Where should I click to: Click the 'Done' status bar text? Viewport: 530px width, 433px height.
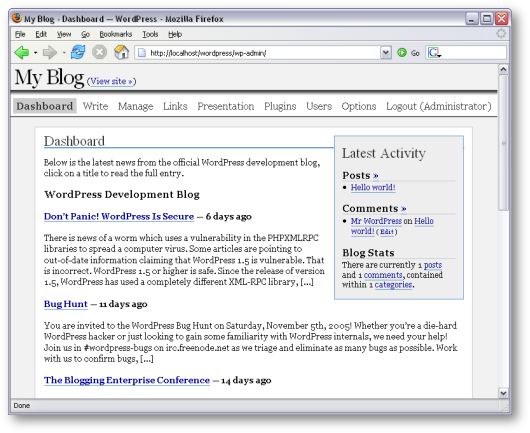click(x=22, y=405)
